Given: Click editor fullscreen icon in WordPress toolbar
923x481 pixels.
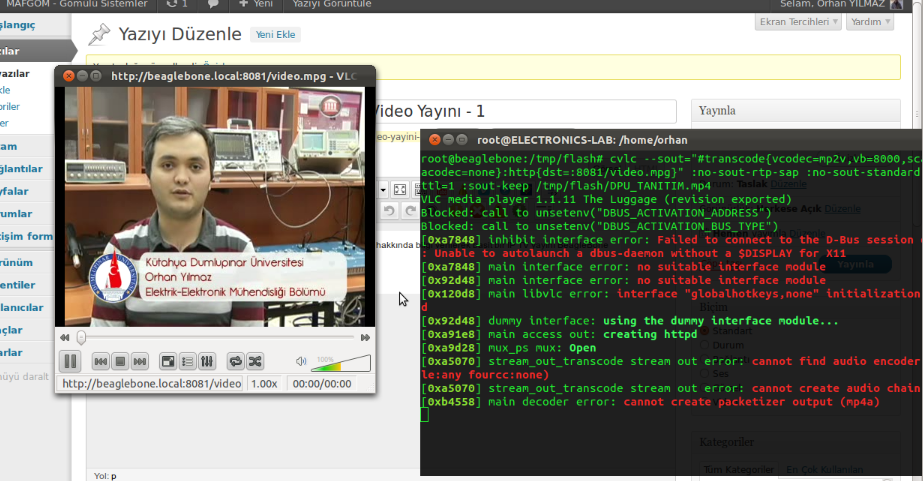Looking at the screenshot, I should [400, 190].
